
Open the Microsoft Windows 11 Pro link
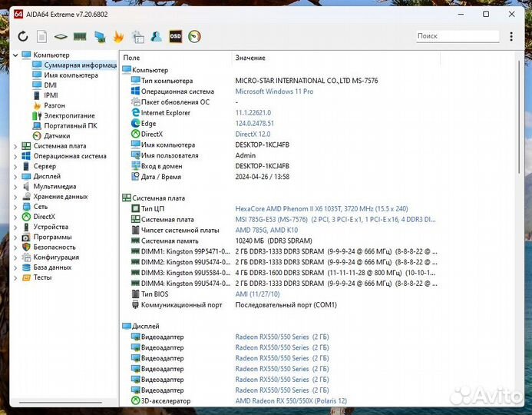274,91
